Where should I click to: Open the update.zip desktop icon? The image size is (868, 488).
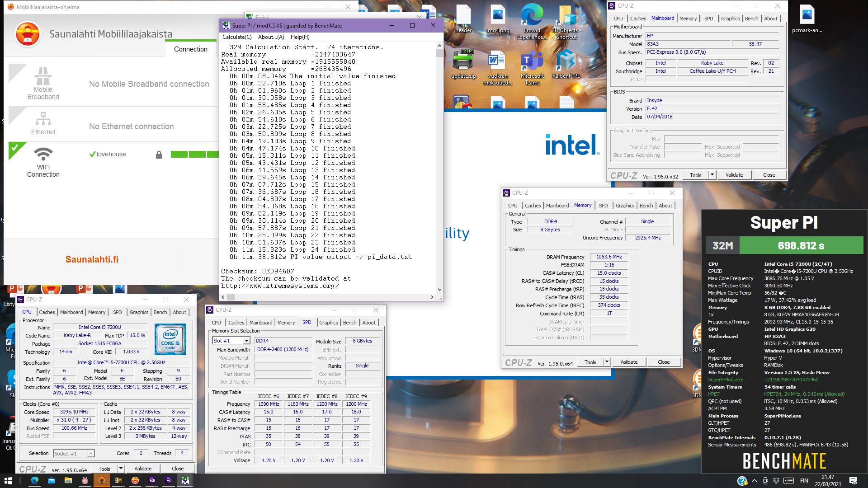(463, 64)
